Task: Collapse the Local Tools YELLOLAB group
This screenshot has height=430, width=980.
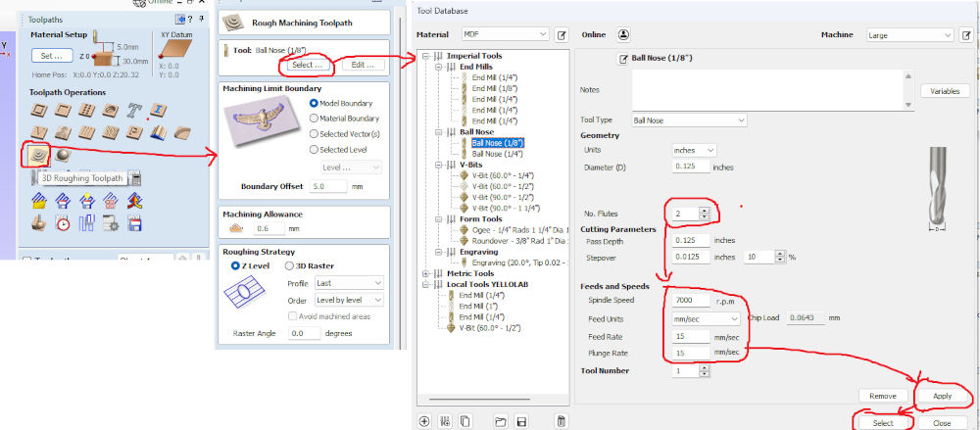Action: (426, 284)
